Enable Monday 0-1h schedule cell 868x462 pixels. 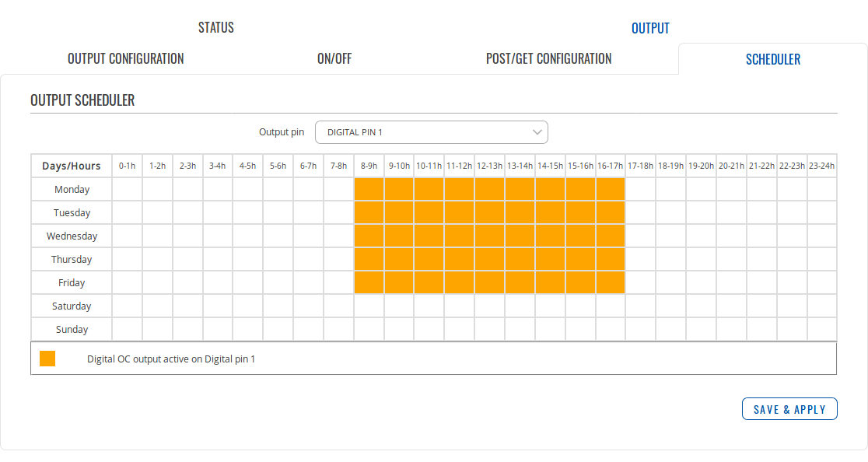(127, 189)
